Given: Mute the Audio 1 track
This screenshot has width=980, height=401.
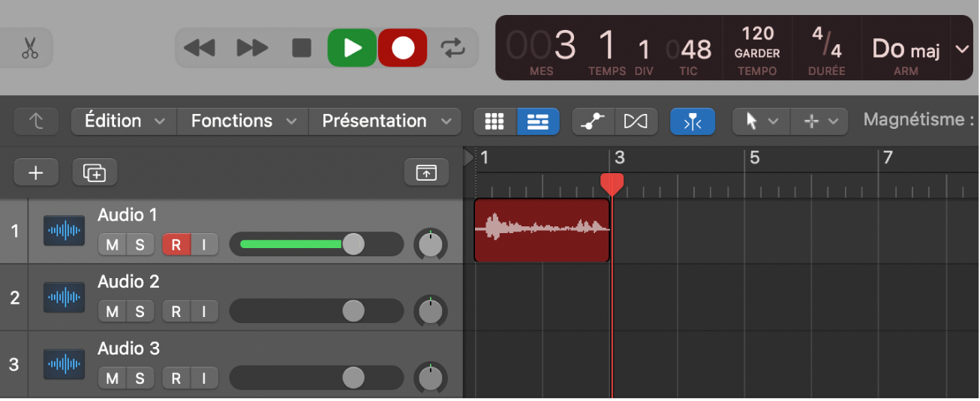Looking at the screenshot, I should pyautogui.click(x=113, y=244).
